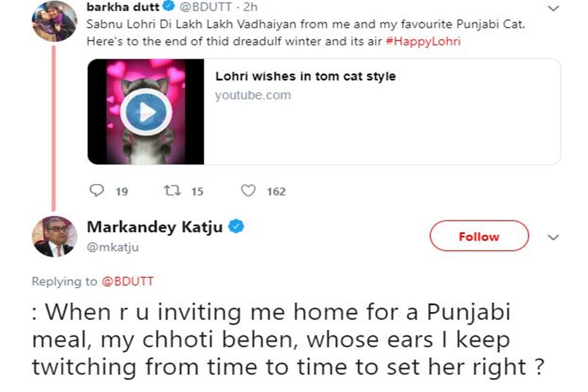Click the youtube.com source link

coord(253,95)
